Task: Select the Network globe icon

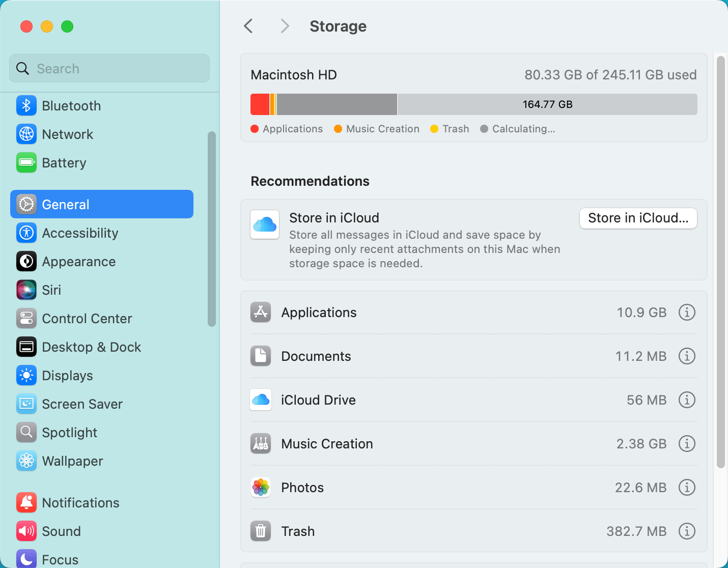Action: pos(26,134)
